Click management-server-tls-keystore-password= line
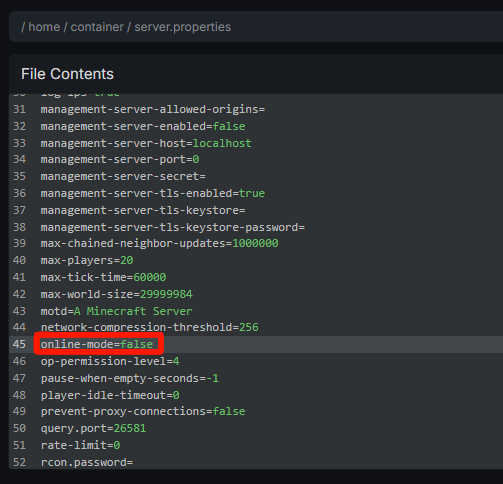 tap(172, 227)
